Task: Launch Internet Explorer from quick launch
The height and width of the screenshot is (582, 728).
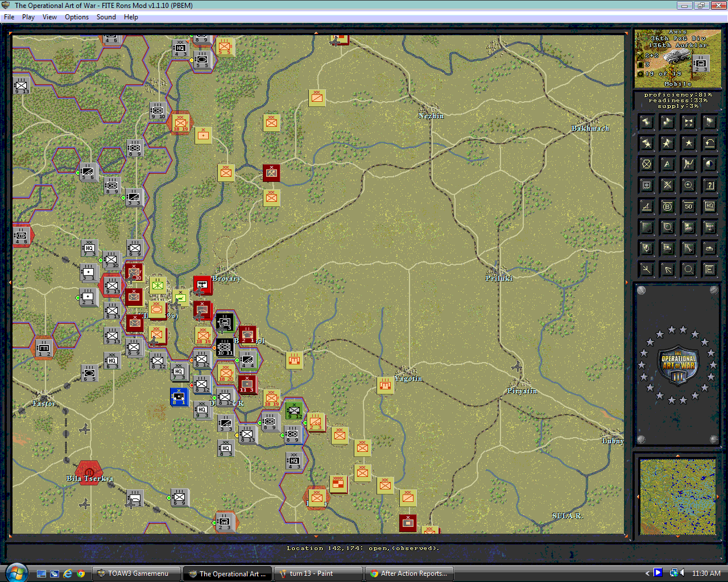Action: click(x=68, y=573)
